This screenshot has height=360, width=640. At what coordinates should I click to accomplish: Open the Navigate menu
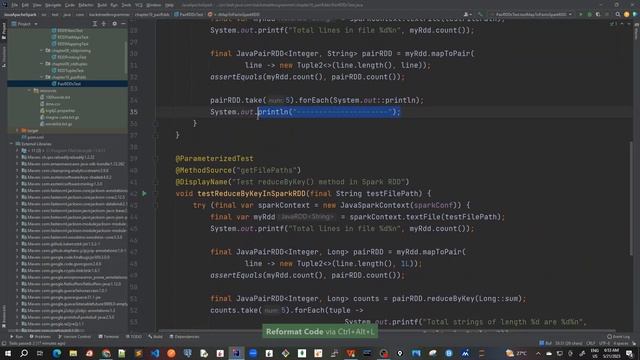coord(53,5)
